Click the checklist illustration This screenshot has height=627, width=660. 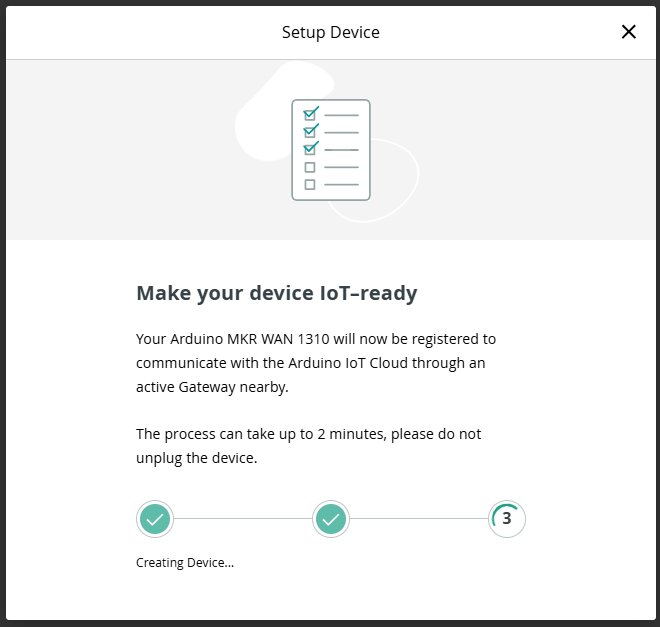pos(331,150)
